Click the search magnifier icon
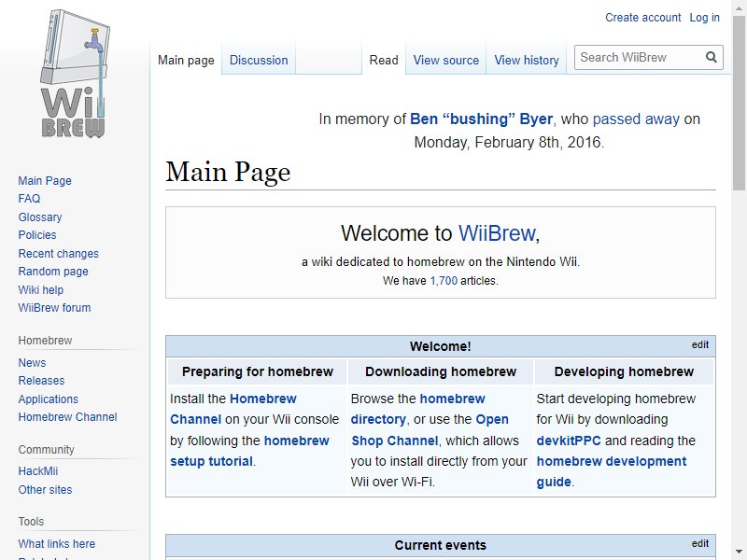747x560 pixels. [x=712, y=57]
